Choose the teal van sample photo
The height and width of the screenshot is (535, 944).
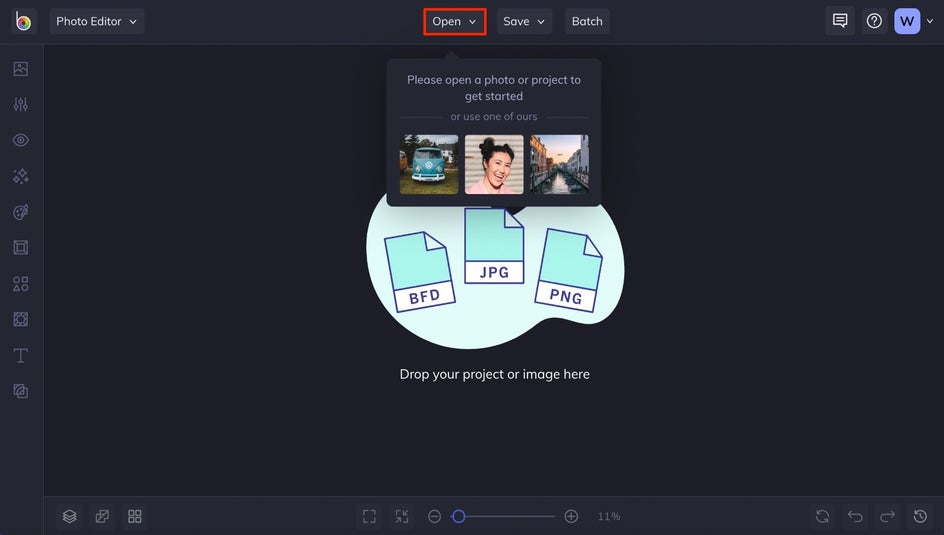coord(429,164)
